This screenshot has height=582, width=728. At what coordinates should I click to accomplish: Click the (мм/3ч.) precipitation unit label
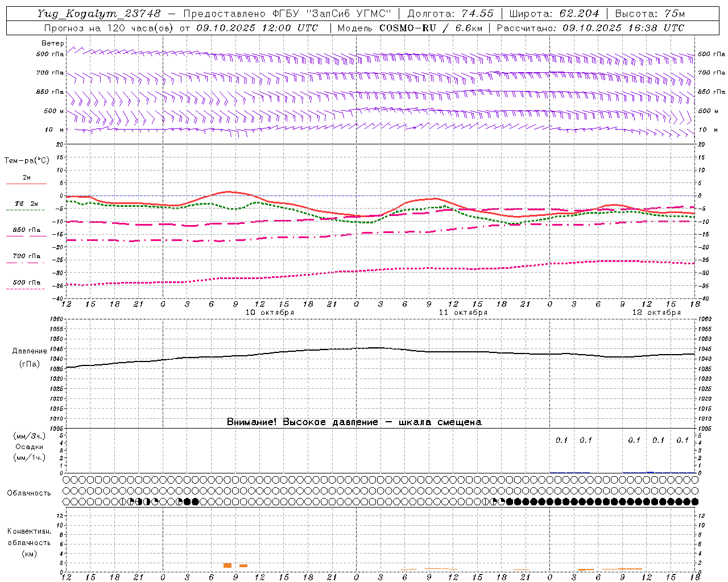coord(30,436)
